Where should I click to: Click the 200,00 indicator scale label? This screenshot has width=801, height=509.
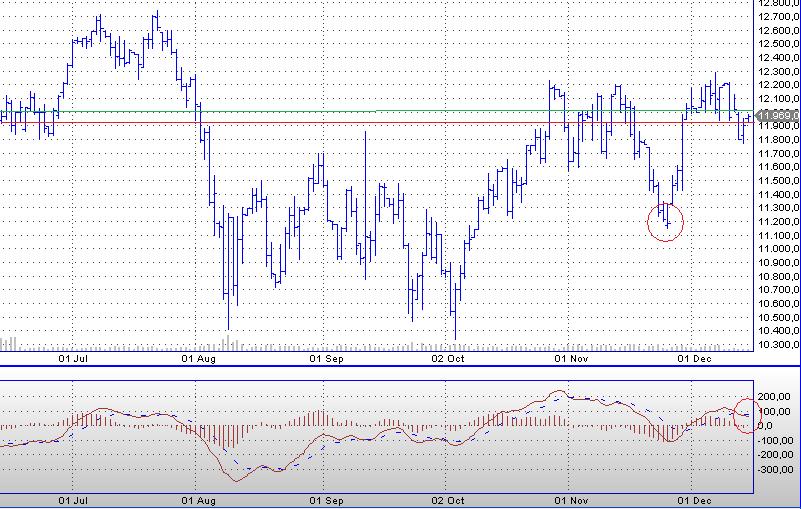click(773, 397)
